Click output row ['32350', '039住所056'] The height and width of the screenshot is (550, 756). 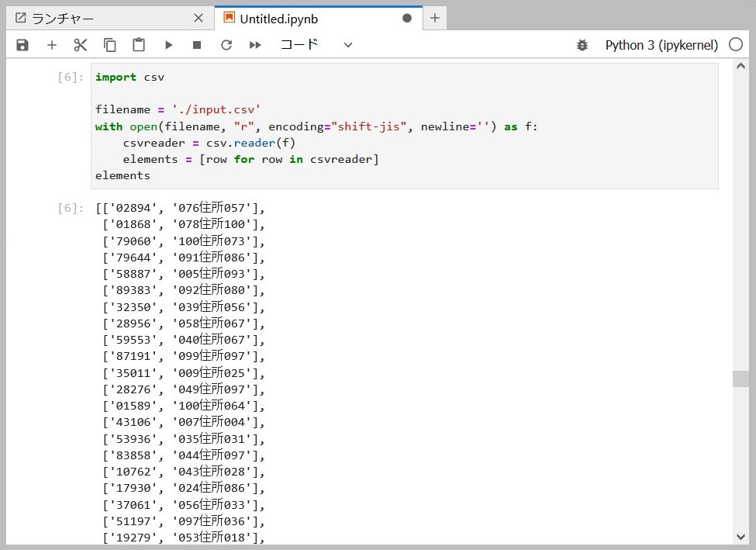pyautogui.click(x=184, y=307)
